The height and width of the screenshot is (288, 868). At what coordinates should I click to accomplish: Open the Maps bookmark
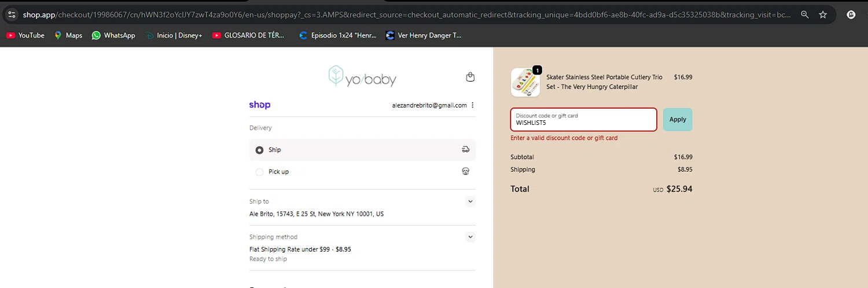pos(68,35)
